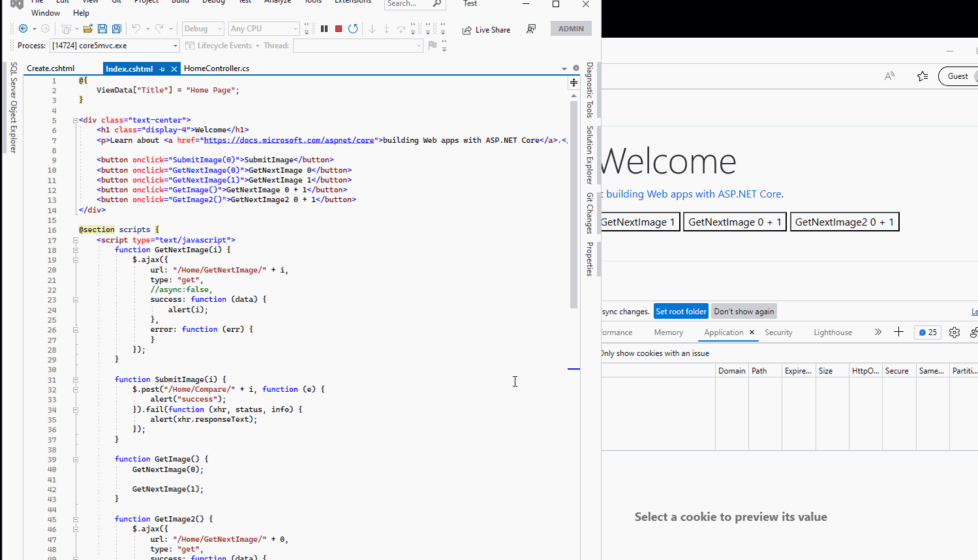978x560 pixels.
Task: Click the search magnifier icon in title bar
Action: (x=436, y=3)
